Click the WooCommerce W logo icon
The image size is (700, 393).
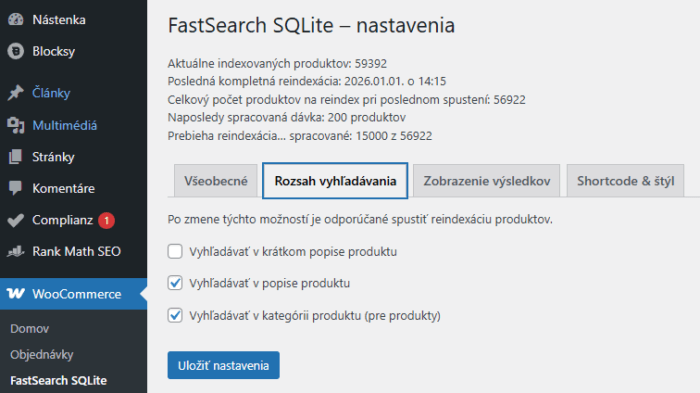[16, 294]
